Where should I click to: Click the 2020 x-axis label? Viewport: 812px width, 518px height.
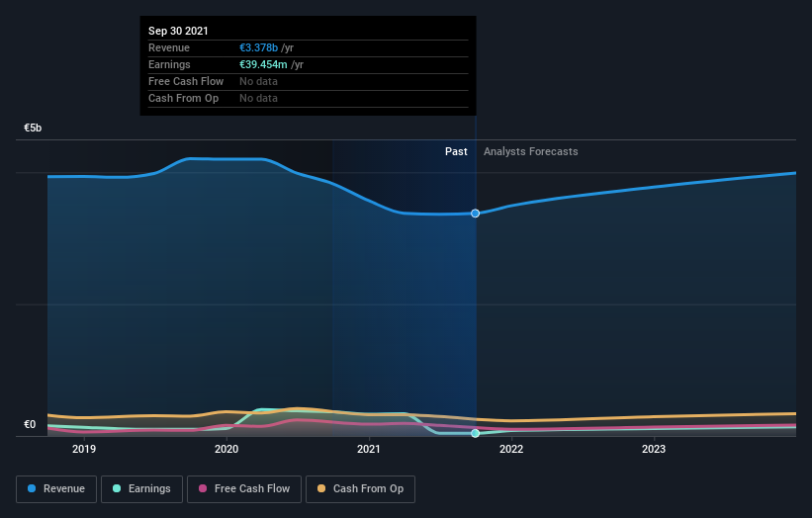pos(226,449)
